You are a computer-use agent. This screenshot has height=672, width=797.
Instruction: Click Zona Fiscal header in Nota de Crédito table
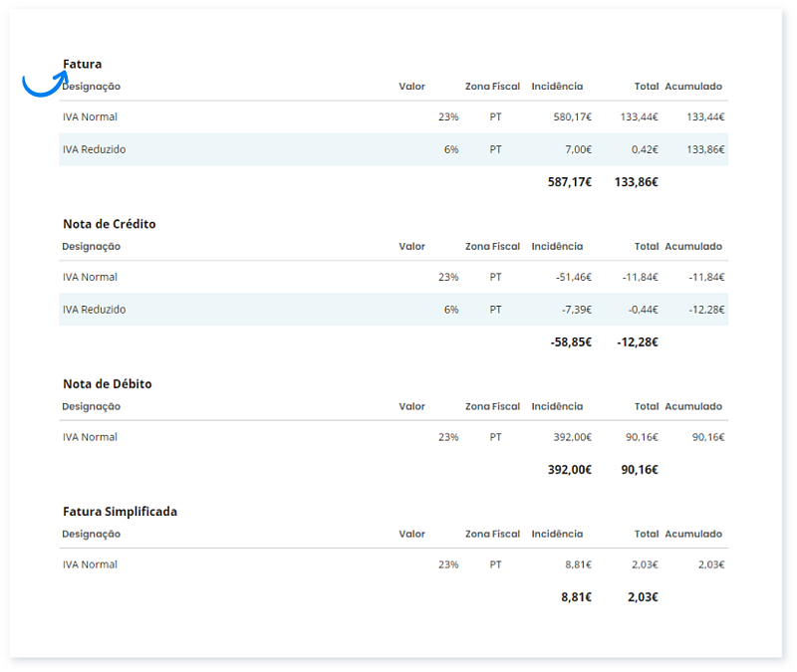(492, 247)
